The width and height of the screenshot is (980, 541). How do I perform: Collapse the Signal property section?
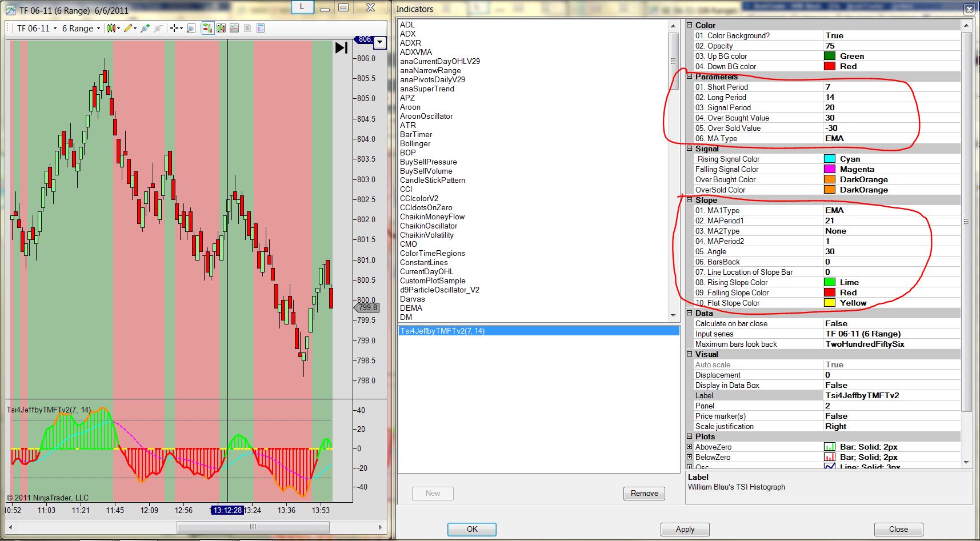[x=690, y=149]
